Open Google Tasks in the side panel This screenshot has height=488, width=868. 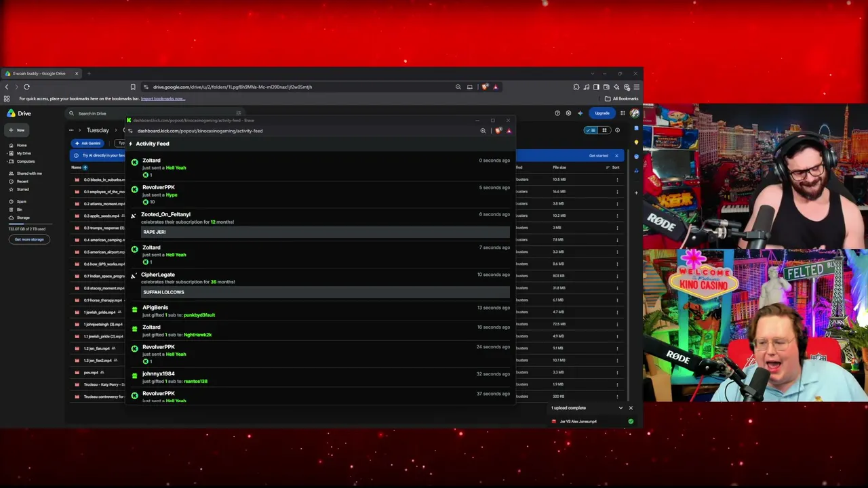point(636,156)
